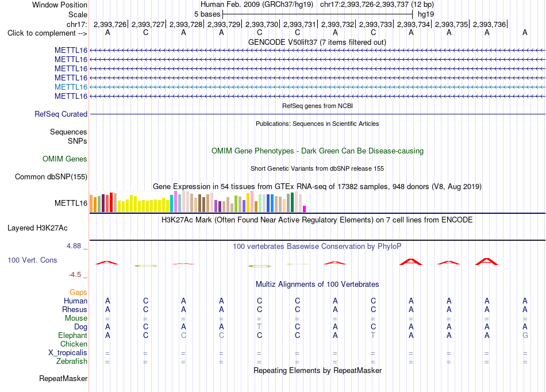The height and width of the screenshot is (392, 546).
Task: Select the light-blue METTL16 transcript label
Action: 71,87
